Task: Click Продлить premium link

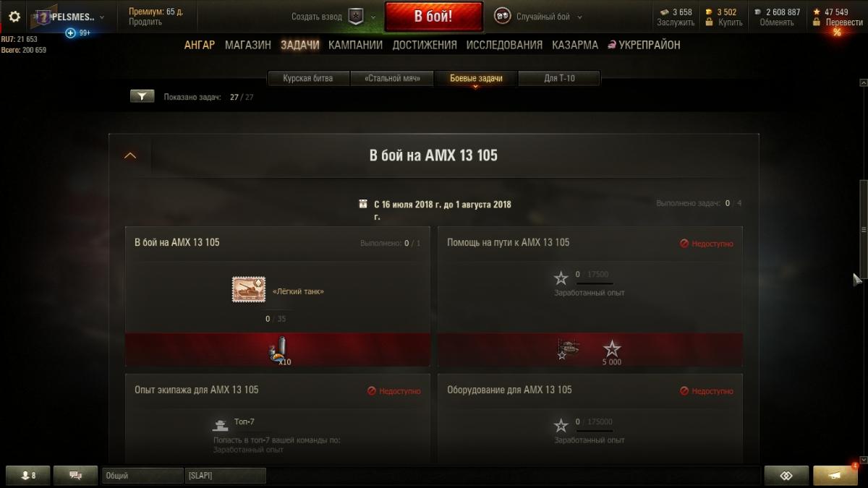Action: [x=145, y=22]
